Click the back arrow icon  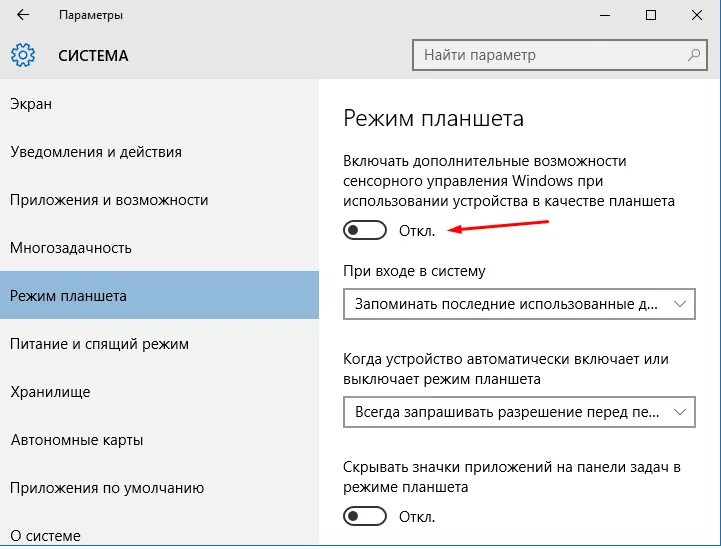tap(23, 15)
